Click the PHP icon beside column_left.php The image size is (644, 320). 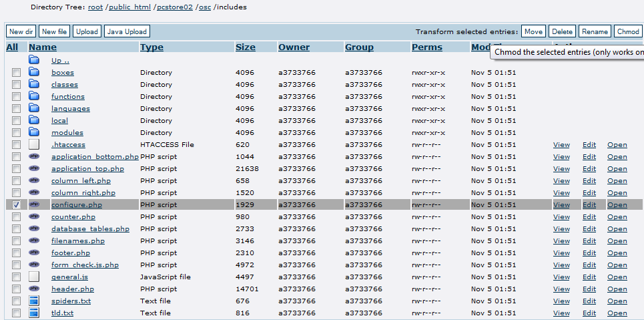click(34, 180)
